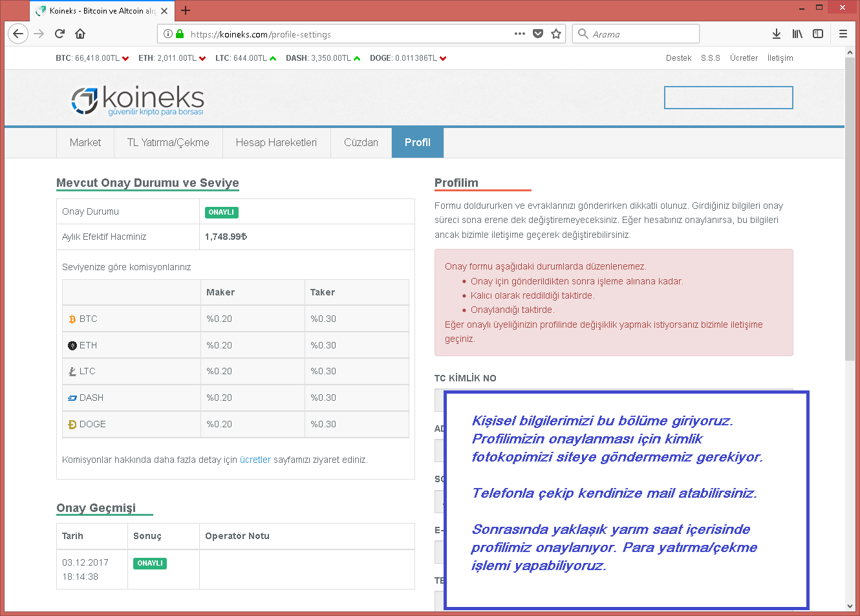Click the BTC ticker price 66,418.00TL
This screenshot has width=860, height=616.
98,58
